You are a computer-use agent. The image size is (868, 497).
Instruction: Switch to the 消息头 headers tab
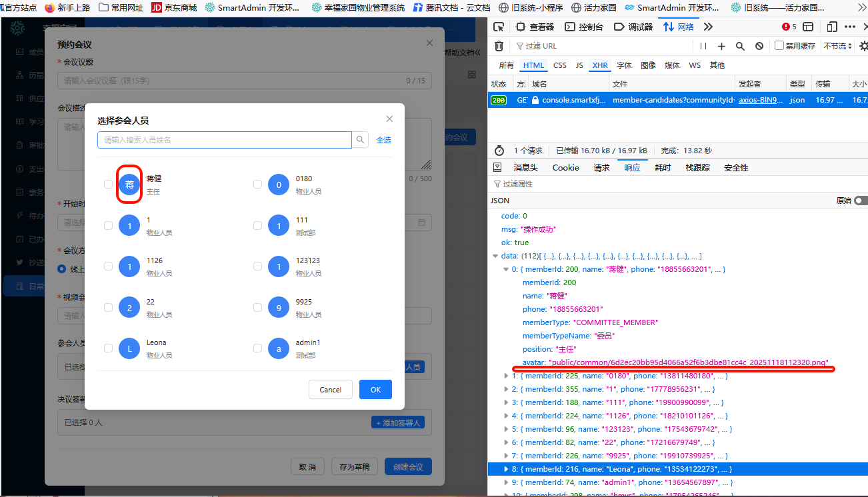(525, 168)
